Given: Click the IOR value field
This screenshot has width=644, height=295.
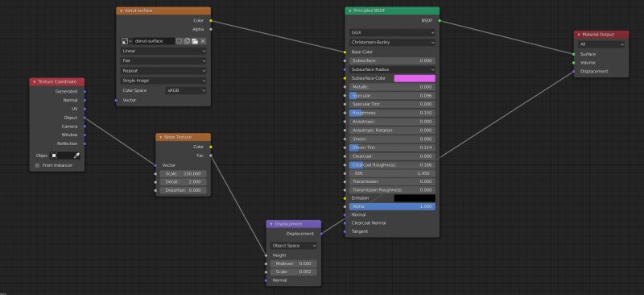Looking at the screenshot, I should pyautogui.click(x=392, y=173).
